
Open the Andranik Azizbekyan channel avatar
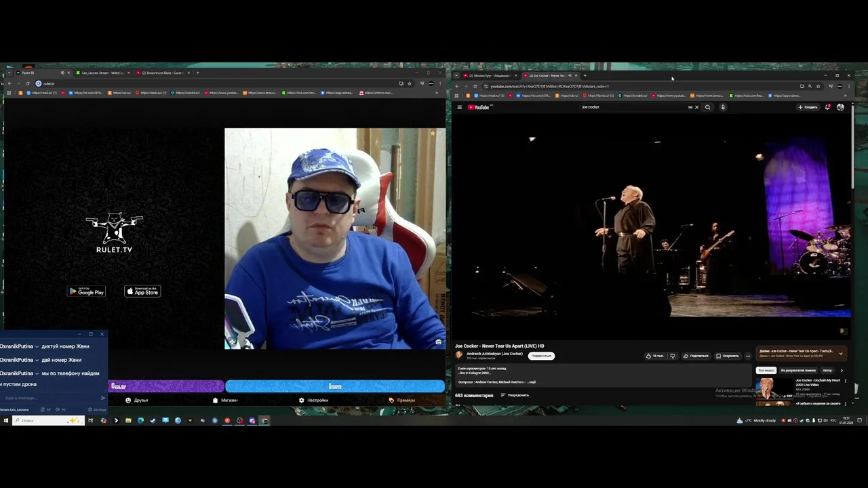point(459,355)
